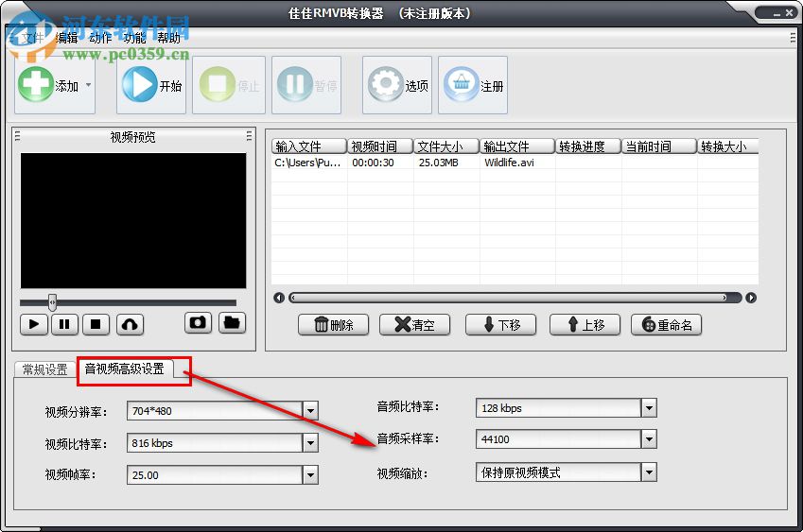Click the 视频时间 column header
Image resolution: width=803 pixels, height=532 pixels.
coord(380,146)
